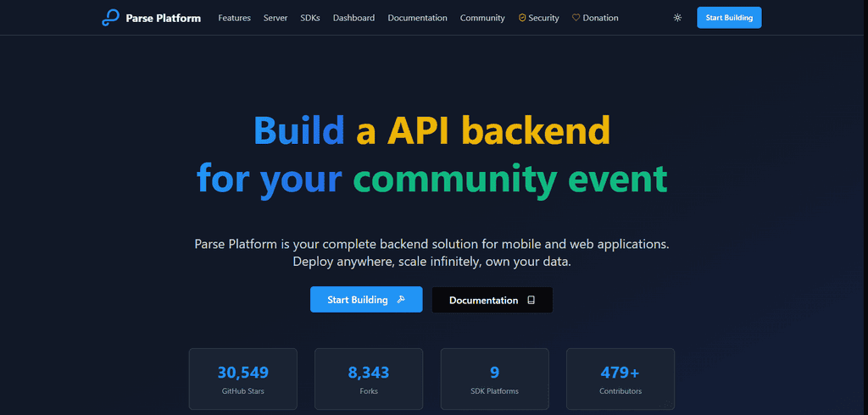Open the 9 SDK Platforms card

tap(494, 379)
